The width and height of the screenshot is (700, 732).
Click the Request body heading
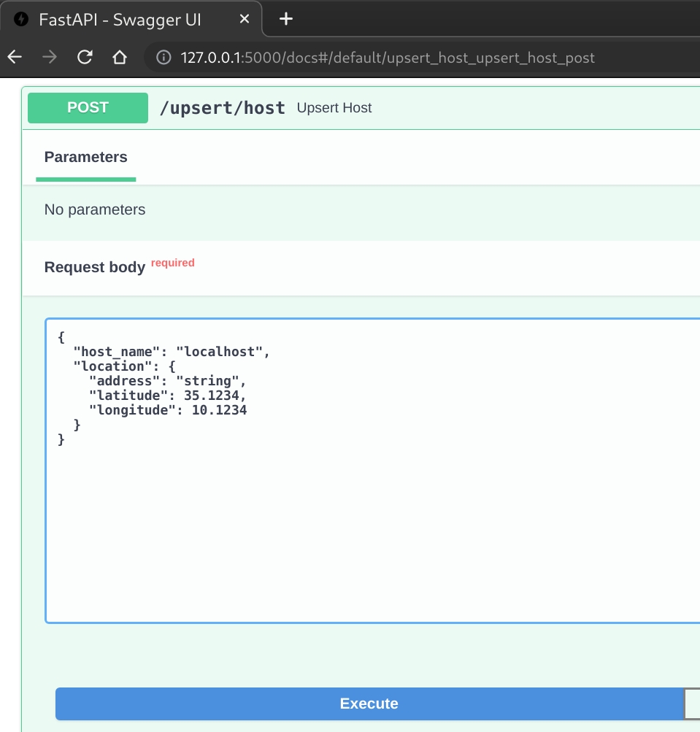pyautogui.click(x=95, y=267)
